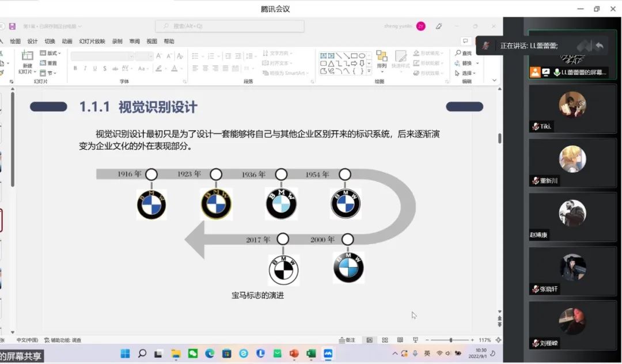Image resolution: width=622 pixels, height=364 pixels.
Task: Click the New Slide (新建幻灯片) icon
Action: (27, 56)
